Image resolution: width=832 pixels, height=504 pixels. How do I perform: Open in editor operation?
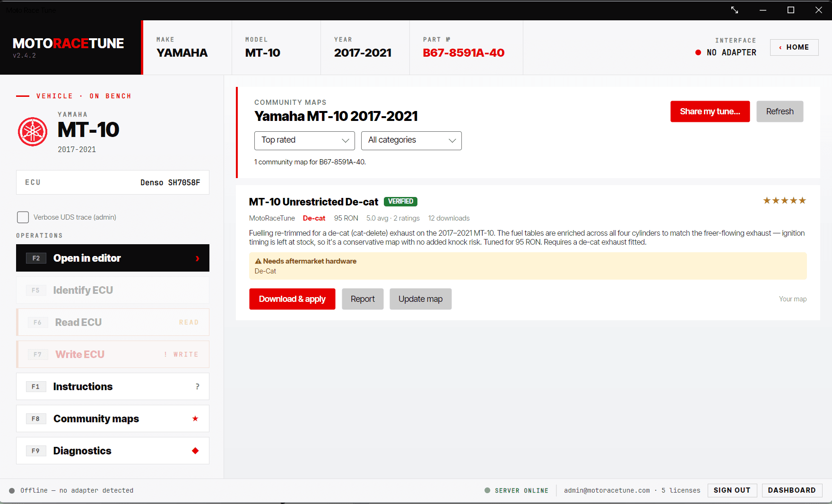[x=113, y=258]
